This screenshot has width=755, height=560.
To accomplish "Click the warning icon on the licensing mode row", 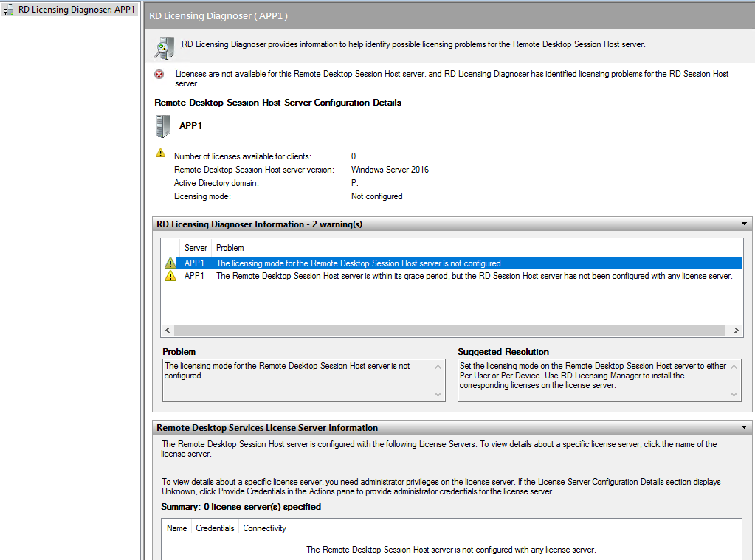I will pyautogui.click(x=170, y=263).
